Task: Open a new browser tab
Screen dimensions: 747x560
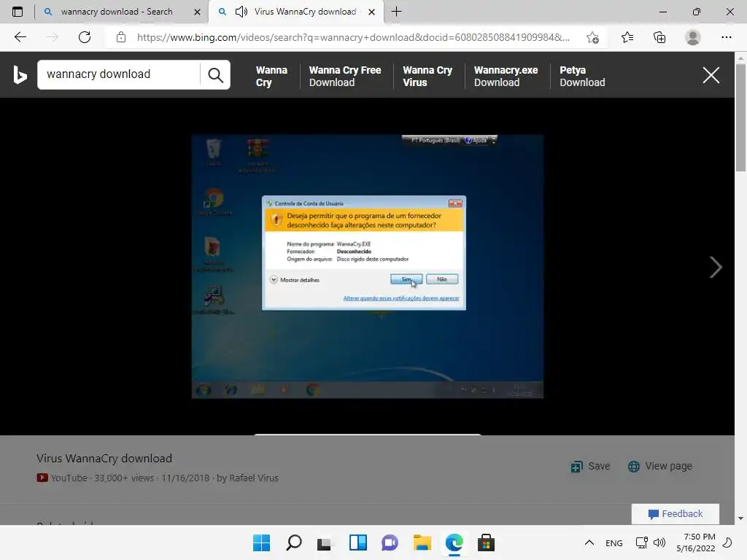Action: coord(396,12)
